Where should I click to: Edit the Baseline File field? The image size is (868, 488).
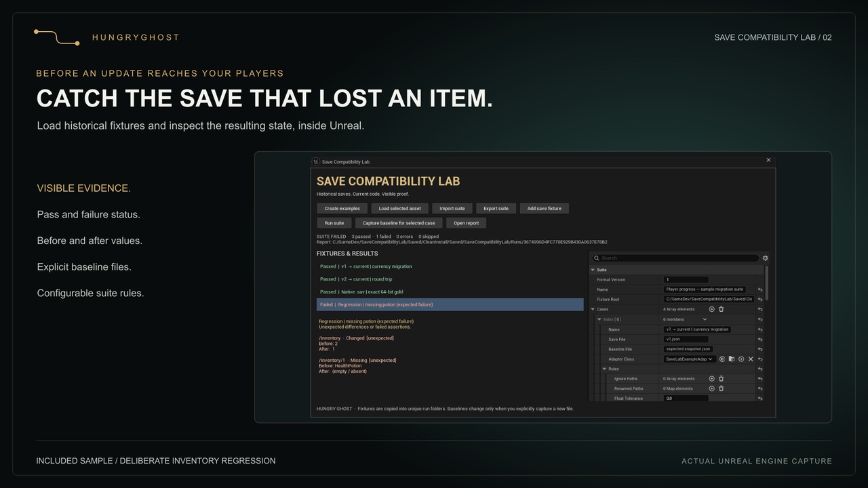[688, 349]
